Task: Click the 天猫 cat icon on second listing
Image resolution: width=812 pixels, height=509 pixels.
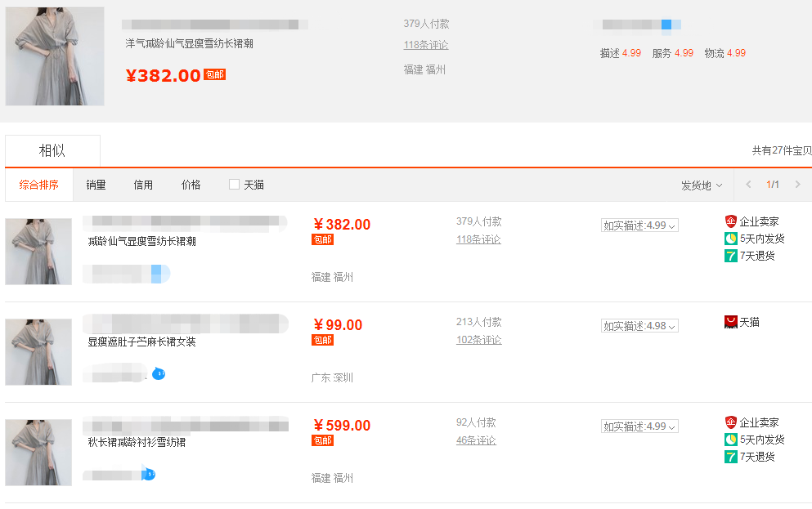Action: (731, 322)
